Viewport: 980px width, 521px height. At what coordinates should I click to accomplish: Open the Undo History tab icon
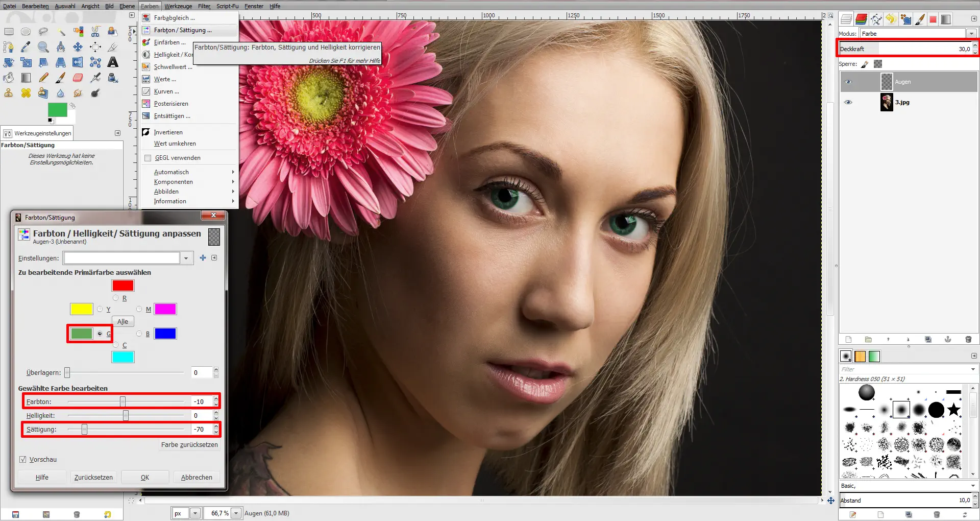point(891,19)
